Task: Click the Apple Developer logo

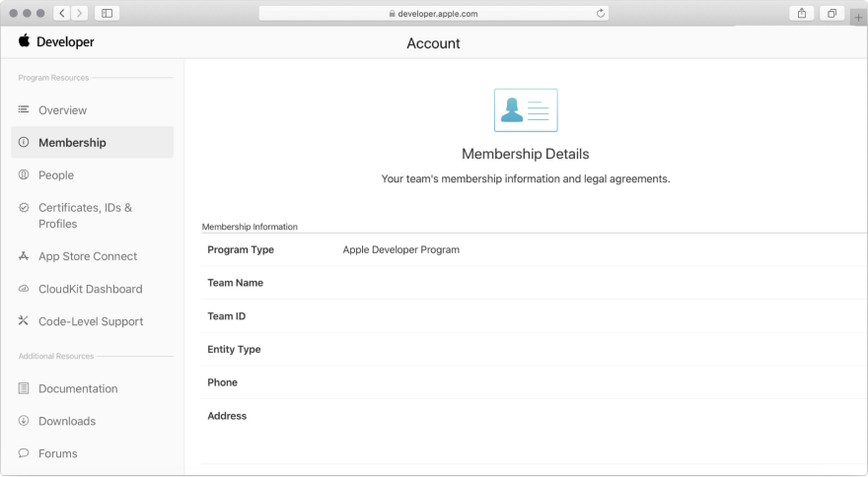Action: (55, 41)
